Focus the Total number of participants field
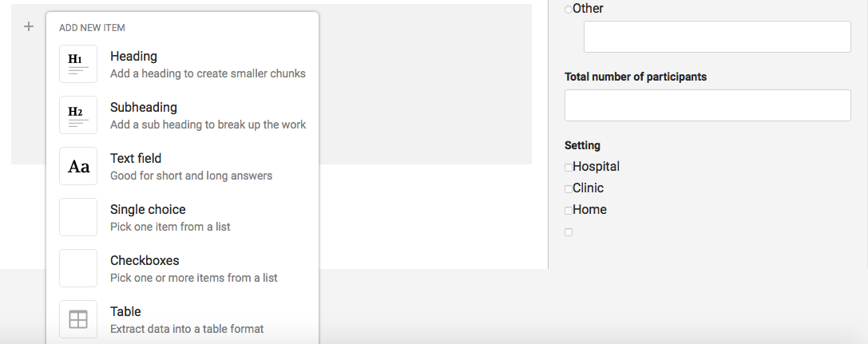This screenshot has width=868, height=344. (x=707, y=105)
